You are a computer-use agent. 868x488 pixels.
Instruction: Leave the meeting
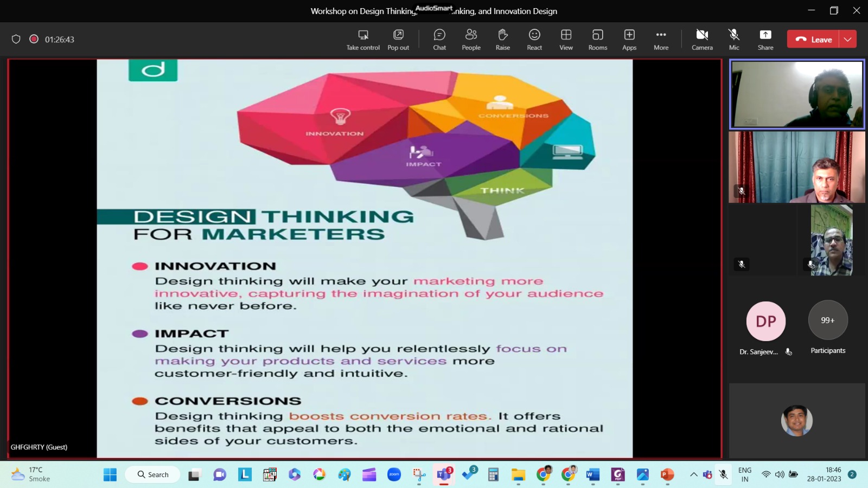point(813,39)
